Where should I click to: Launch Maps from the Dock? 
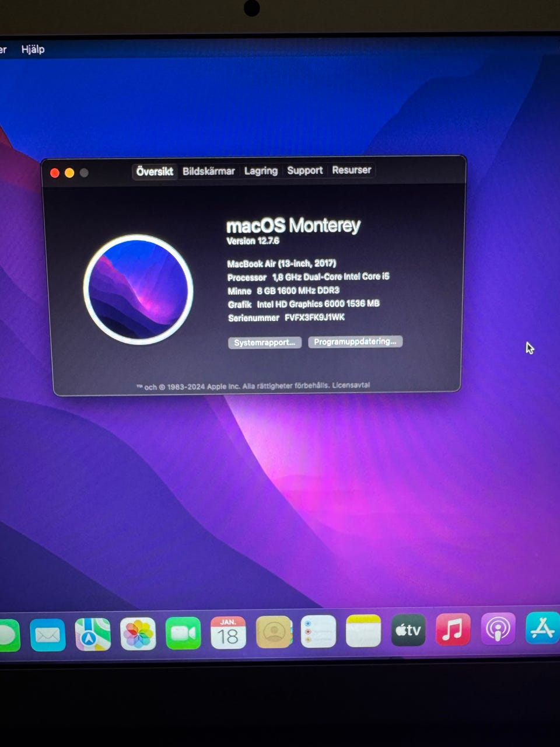[93, 634]
